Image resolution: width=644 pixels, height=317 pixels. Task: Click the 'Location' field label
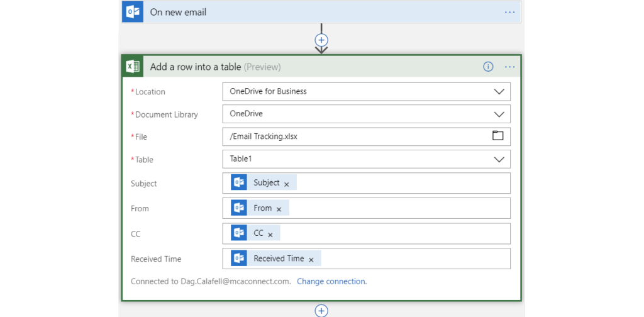coord(150,92)
